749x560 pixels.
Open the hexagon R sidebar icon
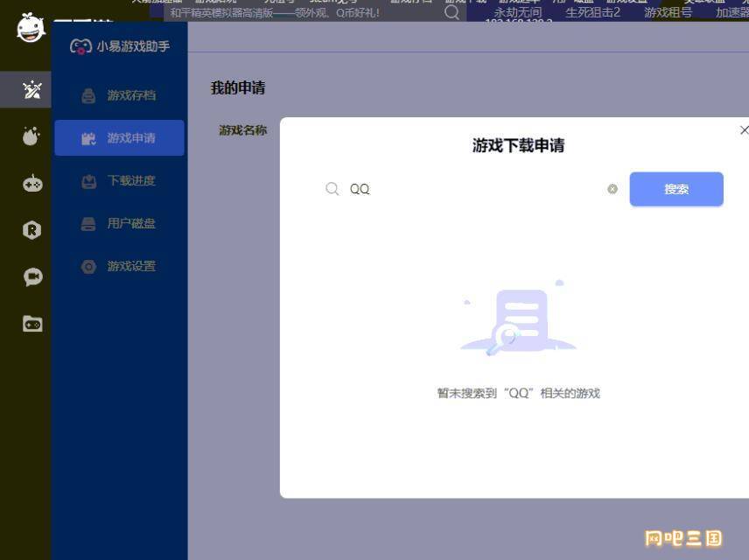(x=32, y=230)
